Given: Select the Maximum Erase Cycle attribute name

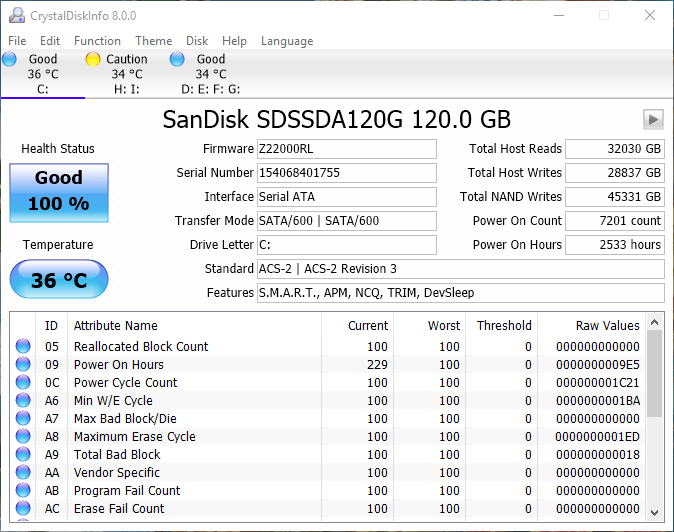Looking at the screenshot, I should (x=135, y=437).
